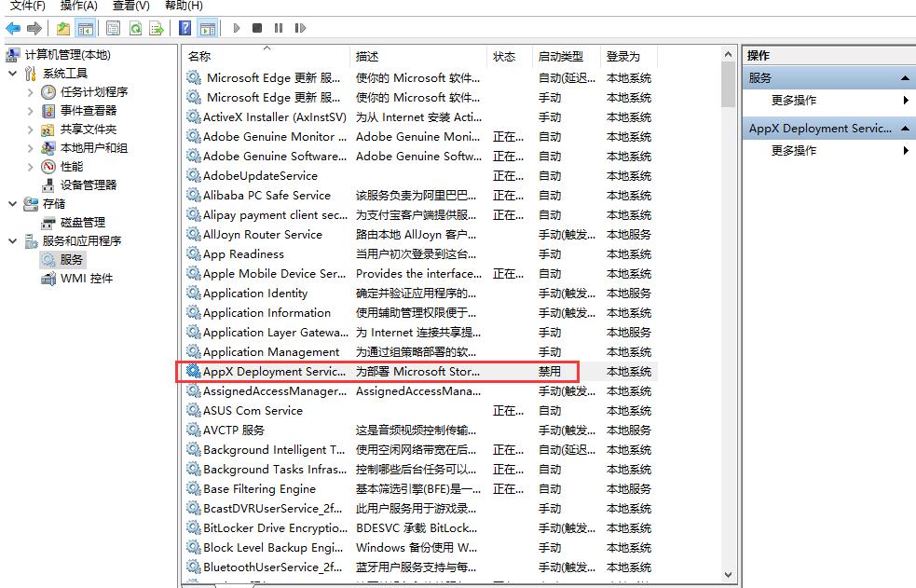916x588 pixels.
Task: Select the AllJoyn Router Service row
Action: 420,234
